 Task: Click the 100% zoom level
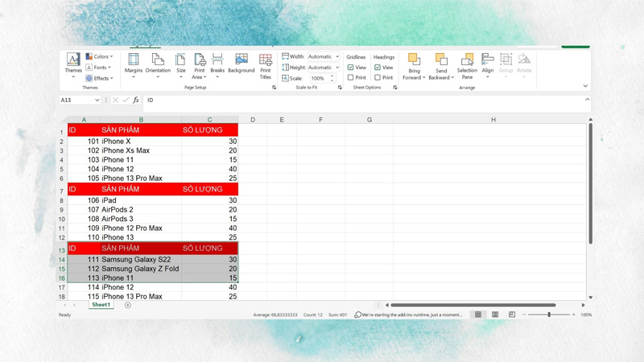tap(586, 315)
